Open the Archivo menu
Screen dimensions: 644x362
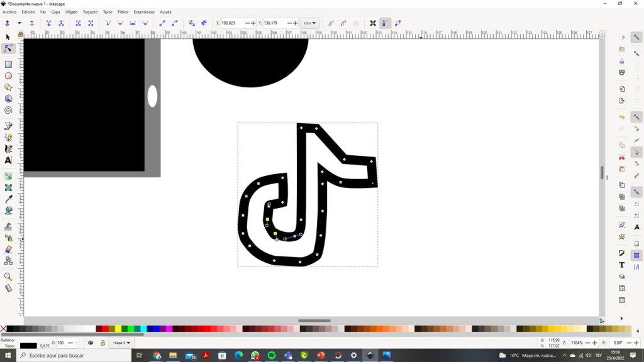(9, 12)
